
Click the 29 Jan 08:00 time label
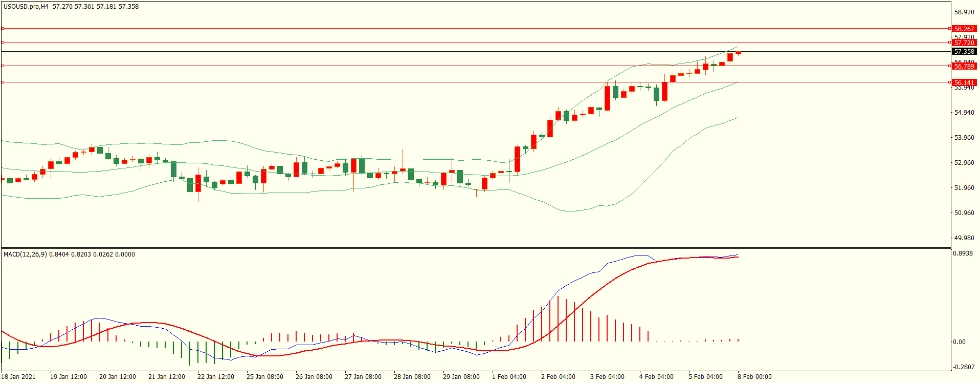coord(461,377)
